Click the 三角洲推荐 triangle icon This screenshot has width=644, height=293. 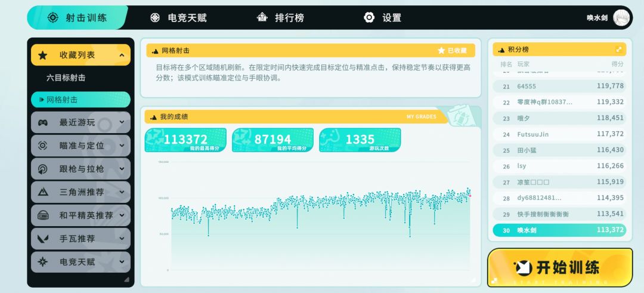(x=43, y=192)
